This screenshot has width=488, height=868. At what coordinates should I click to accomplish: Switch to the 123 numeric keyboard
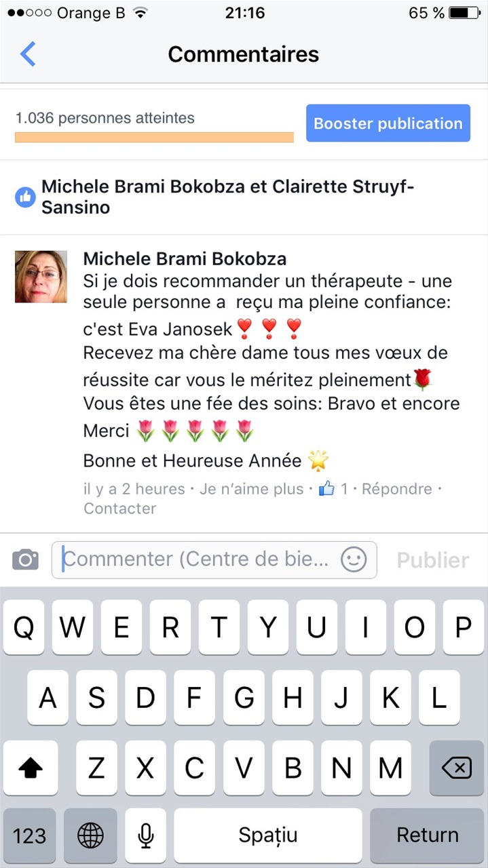(30, 835)
